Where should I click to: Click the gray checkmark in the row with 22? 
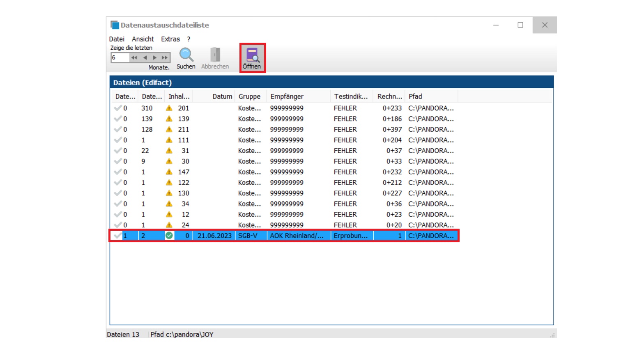118,151
